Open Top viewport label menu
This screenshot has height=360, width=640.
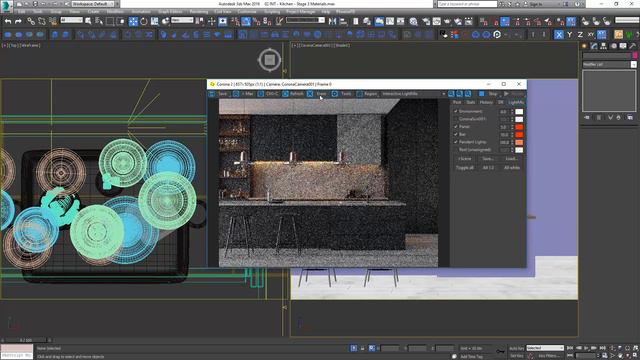[x=13, y=46]
